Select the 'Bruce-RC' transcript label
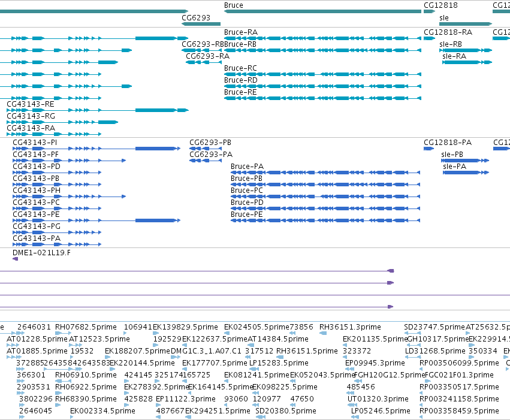Image resolution: width=510 pixels, height=420 pixels. 240,68
